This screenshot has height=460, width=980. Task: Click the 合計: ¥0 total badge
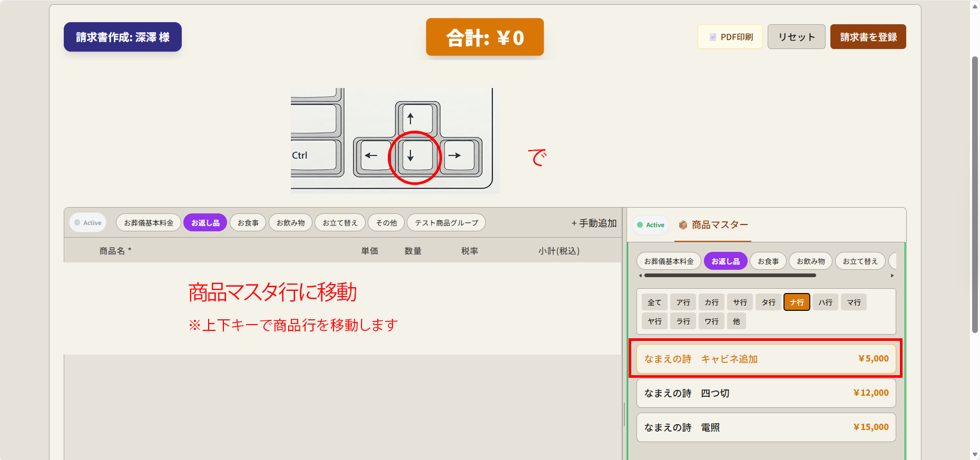485,37
